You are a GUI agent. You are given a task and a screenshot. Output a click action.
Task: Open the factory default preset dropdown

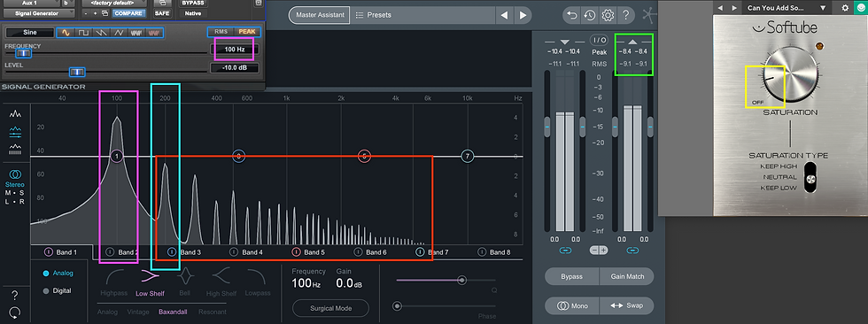115,3
